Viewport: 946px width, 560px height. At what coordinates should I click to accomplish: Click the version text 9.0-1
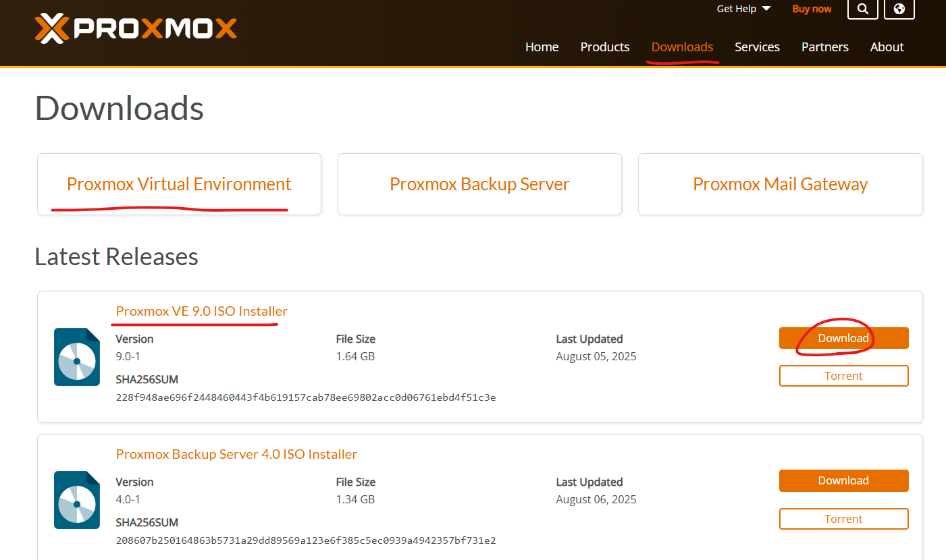[x=128, y=356]
